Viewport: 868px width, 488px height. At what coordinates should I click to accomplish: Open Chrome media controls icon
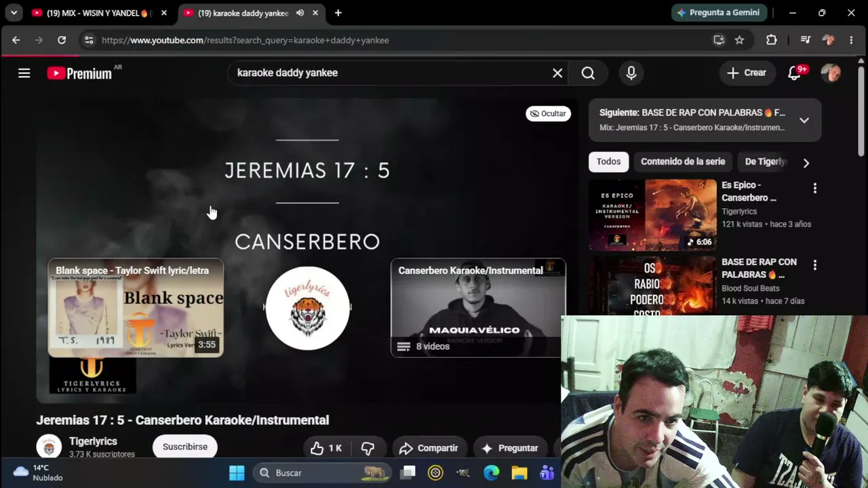pyautogui.click(x=806, y=40)
